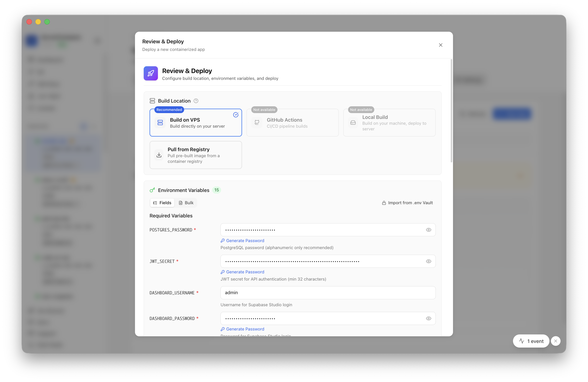This screenshot has height=382, width=588.
Task: Dismiss the 1 event notification
Action: [x=556, y=341]
